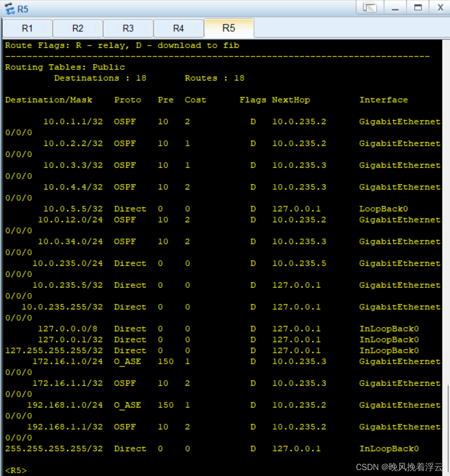Image resolution: width=450 pixels, height=476 pixels.
Task: Click the R5 router icon in title bar
Action: tap(10, 9)
